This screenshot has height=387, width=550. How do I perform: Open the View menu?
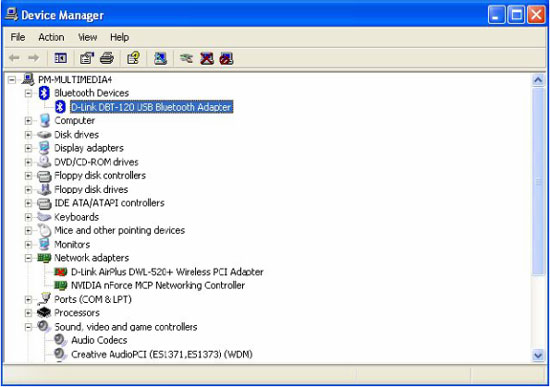pos(87,37)
